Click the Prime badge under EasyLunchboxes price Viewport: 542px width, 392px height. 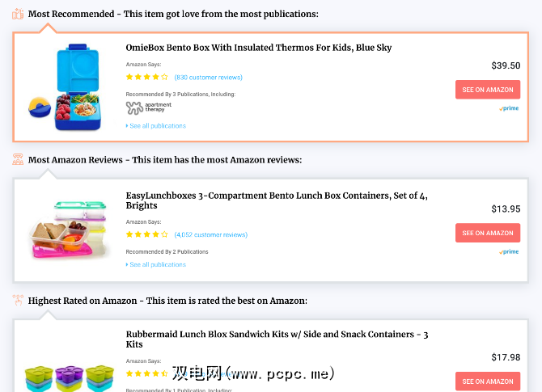pyautogui.click(x=509, y=252)
